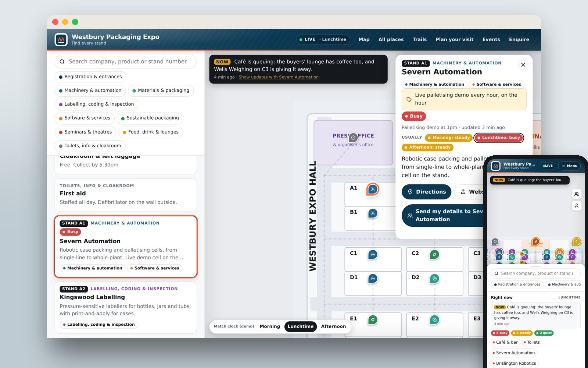Set the match clock to Lunchtime
588x368 pixels.
(301, 326)
